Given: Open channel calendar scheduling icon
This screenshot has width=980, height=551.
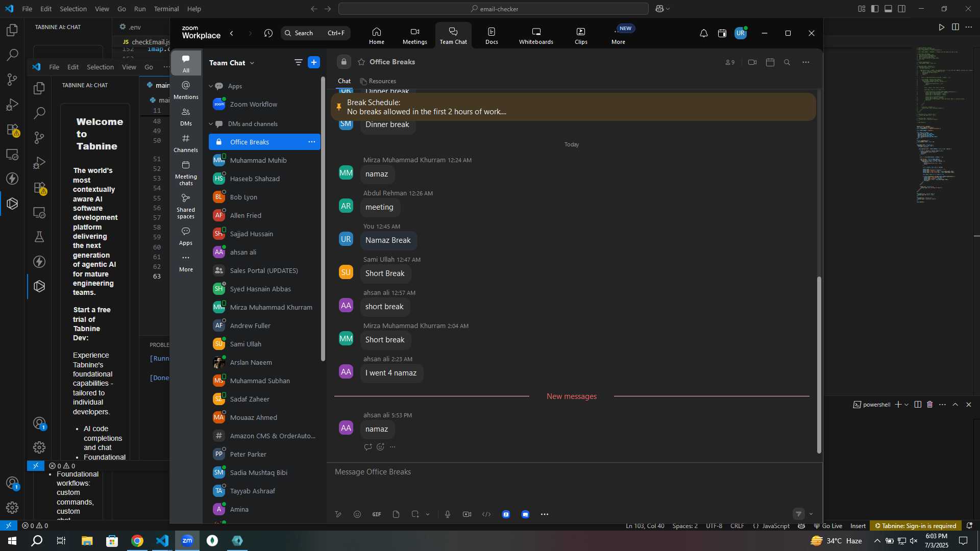Looking at the screenshot, I should click(x=770, y=62).
